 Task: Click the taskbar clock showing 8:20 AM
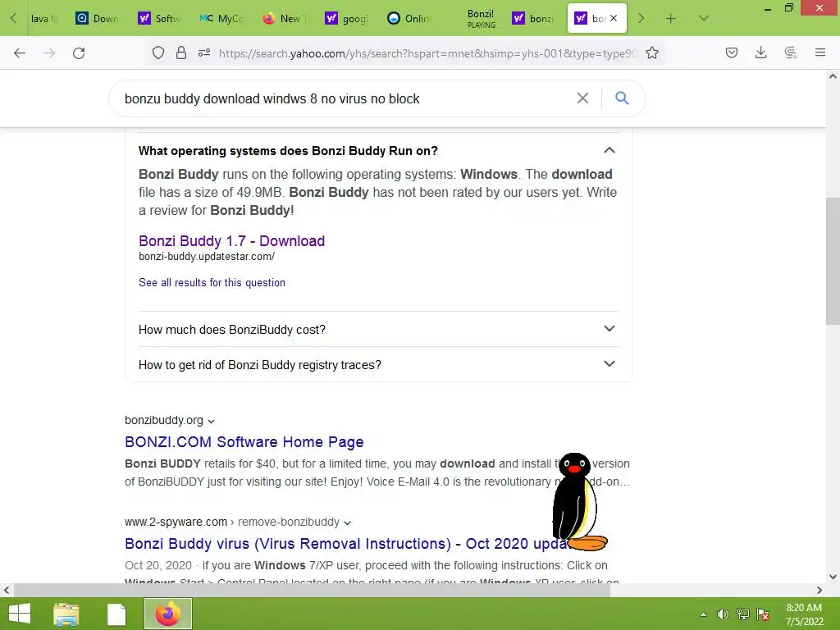[x=804, y=614]
